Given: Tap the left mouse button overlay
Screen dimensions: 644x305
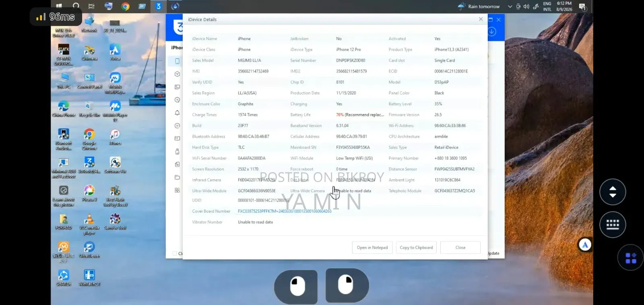Looking at the screenshot, I should pos(296,286).
